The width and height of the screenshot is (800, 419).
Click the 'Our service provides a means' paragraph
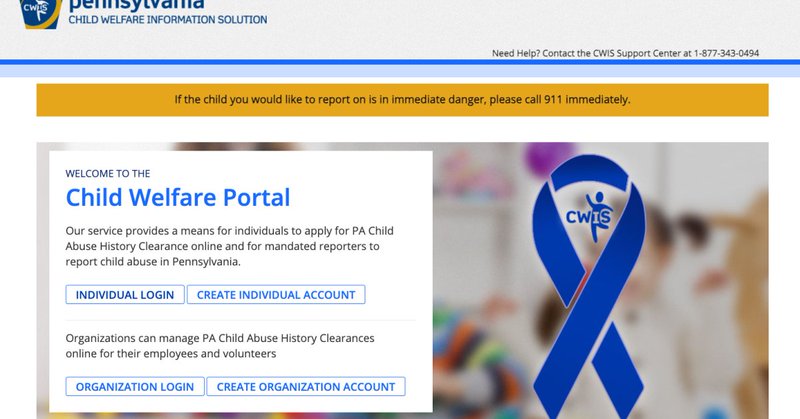pyautogui.click(x=230, y=246)
